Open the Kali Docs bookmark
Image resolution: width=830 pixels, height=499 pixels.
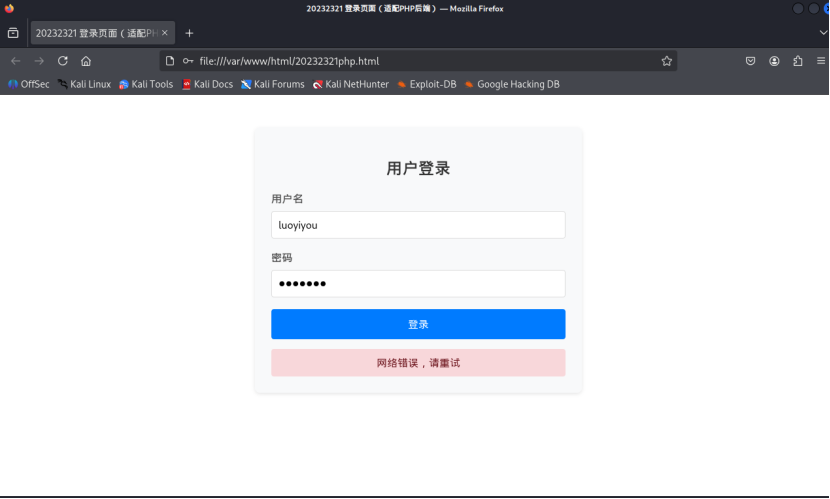point(208,84)
